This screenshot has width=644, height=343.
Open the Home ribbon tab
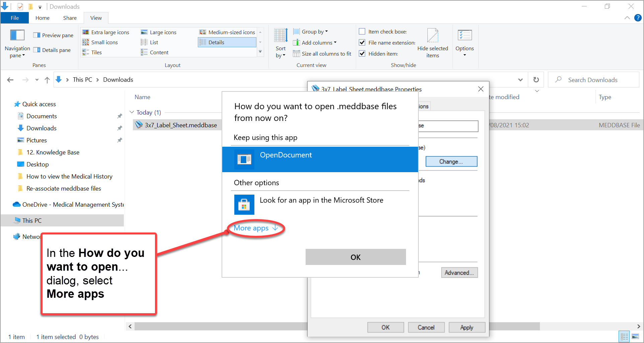[43, 18]
